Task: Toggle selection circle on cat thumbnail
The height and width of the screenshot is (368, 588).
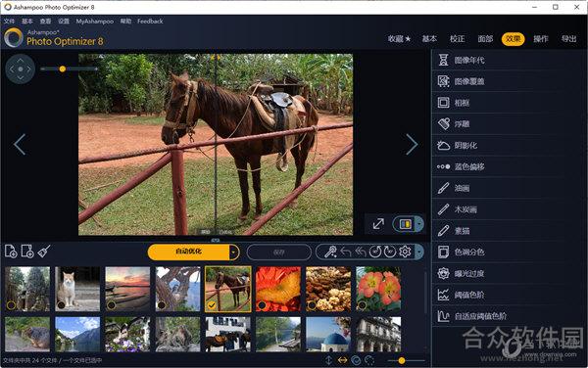Action: [61, 305]
